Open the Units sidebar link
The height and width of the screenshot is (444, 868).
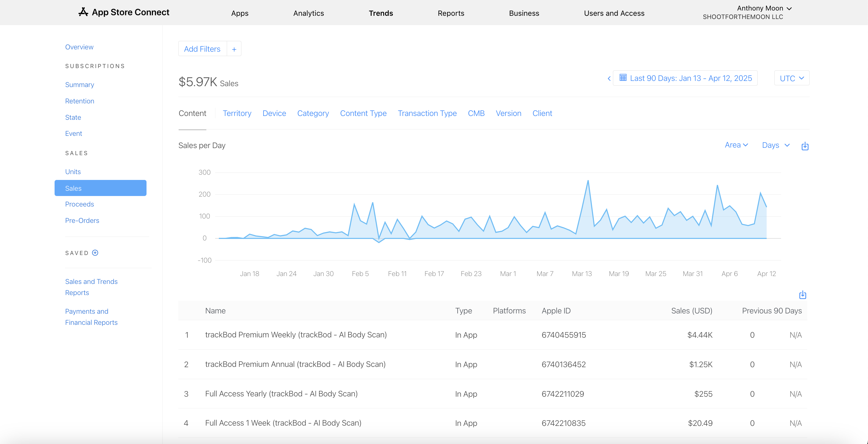click(x=73, y=172)
